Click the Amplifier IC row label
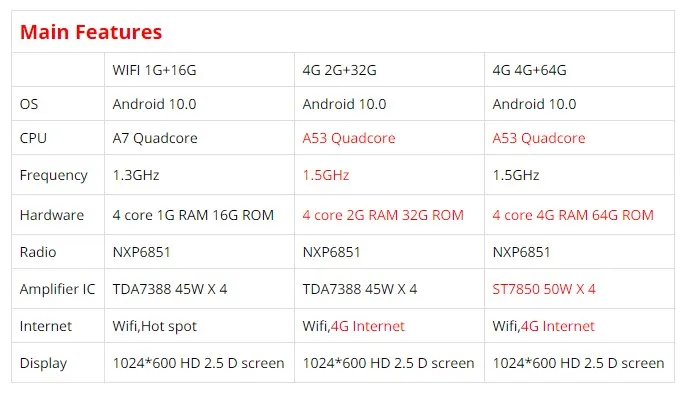The image size is (689, 402). (x=58, y=289)
